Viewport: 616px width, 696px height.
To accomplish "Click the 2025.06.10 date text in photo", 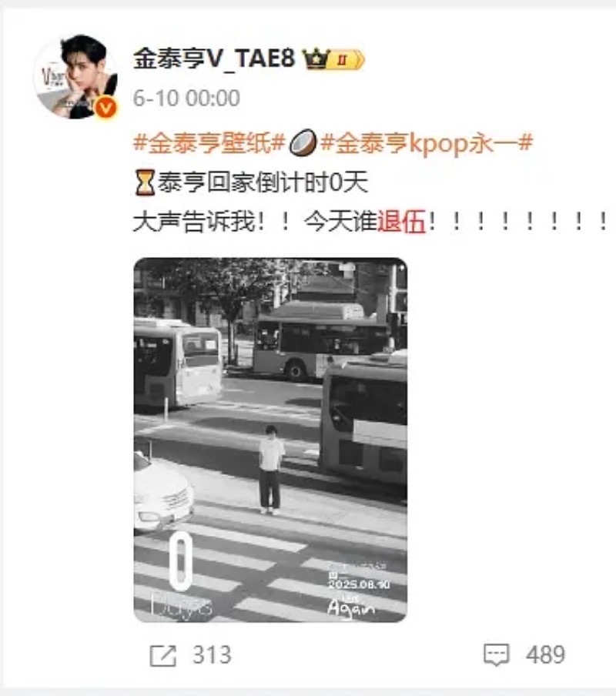I will pyautogui.click(x=359, y=584).
